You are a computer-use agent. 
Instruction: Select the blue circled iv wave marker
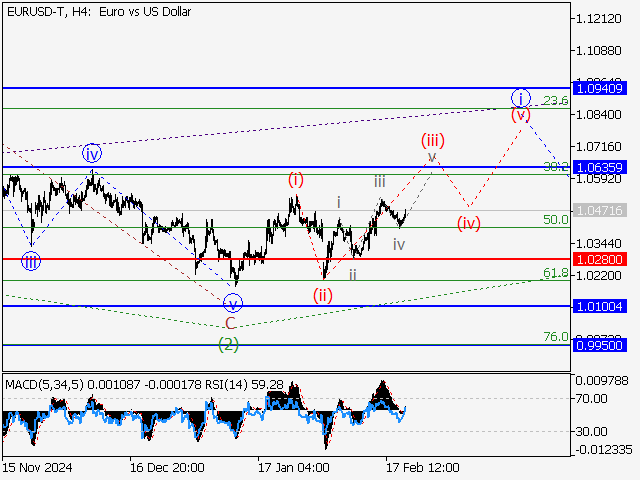point(92,153)
